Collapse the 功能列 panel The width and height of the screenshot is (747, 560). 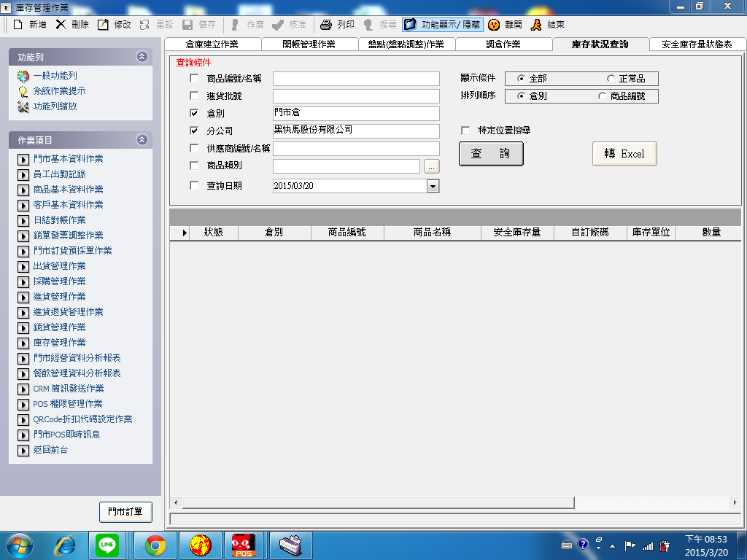[142, 56]
